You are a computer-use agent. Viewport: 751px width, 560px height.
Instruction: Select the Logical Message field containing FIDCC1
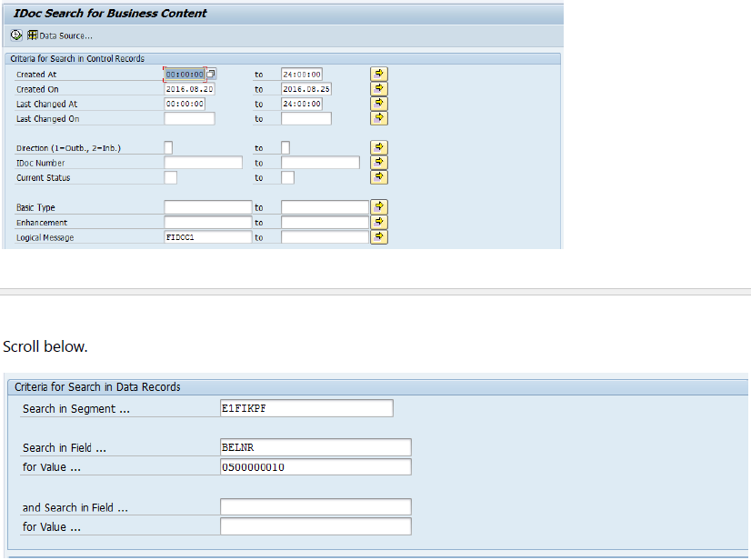(x=207, y=237)
